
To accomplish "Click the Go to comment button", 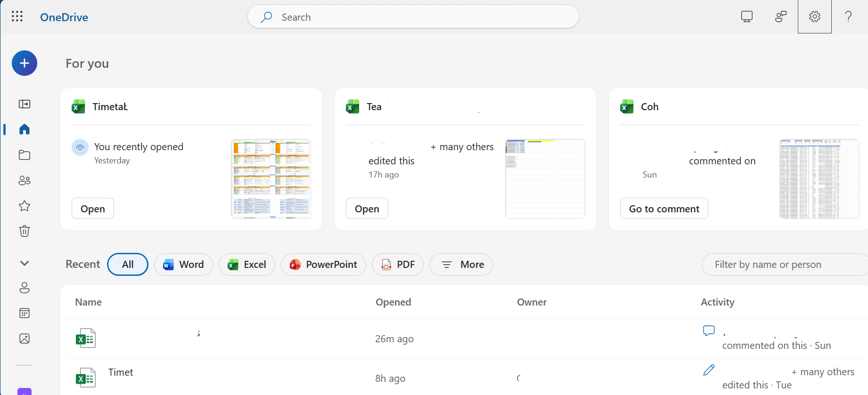I will point(663,209).
